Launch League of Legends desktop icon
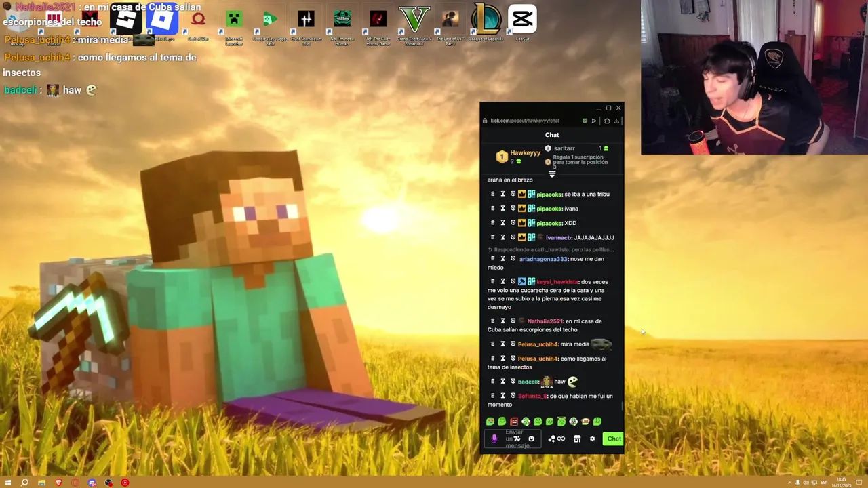868x488 pixels. [486, 22]
